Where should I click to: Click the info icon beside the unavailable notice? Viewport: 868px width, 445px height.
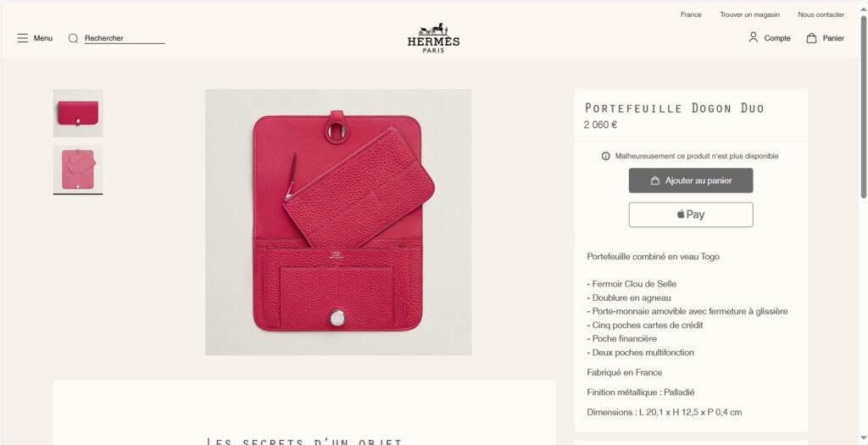pos(605,156)
